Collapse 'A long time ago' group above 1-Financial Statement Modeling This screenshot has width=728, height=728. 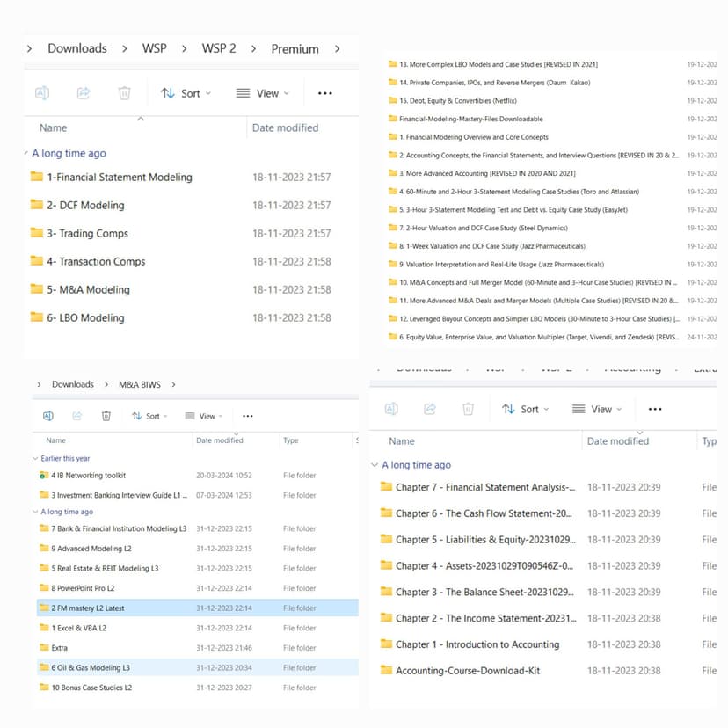click(x=27, y=154)
